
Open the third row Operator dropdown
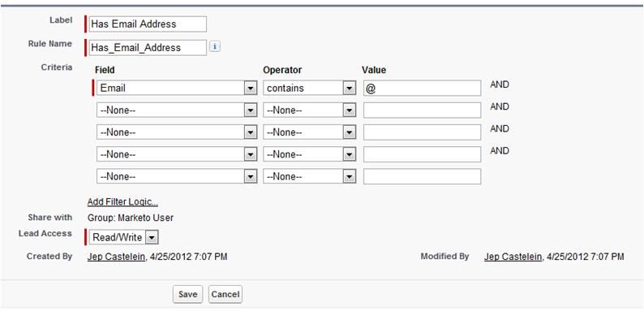(x=309, y=132)
